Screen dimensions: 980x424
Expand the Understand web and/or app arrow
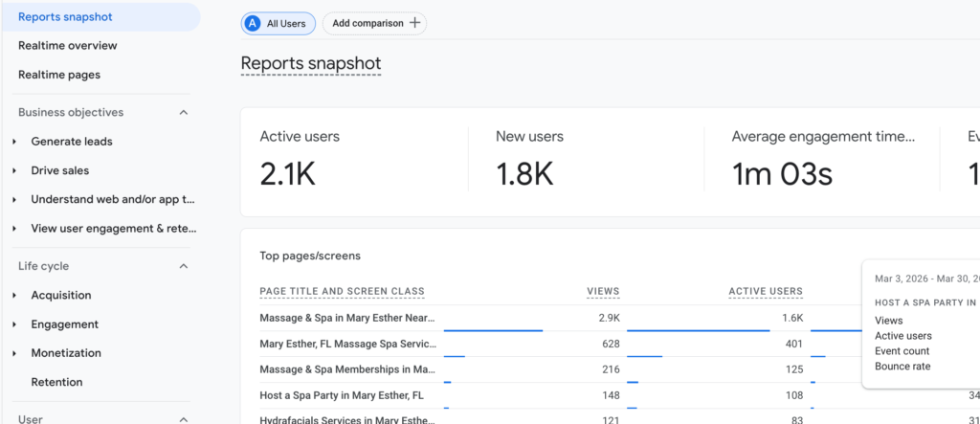[x=15, y=200]
